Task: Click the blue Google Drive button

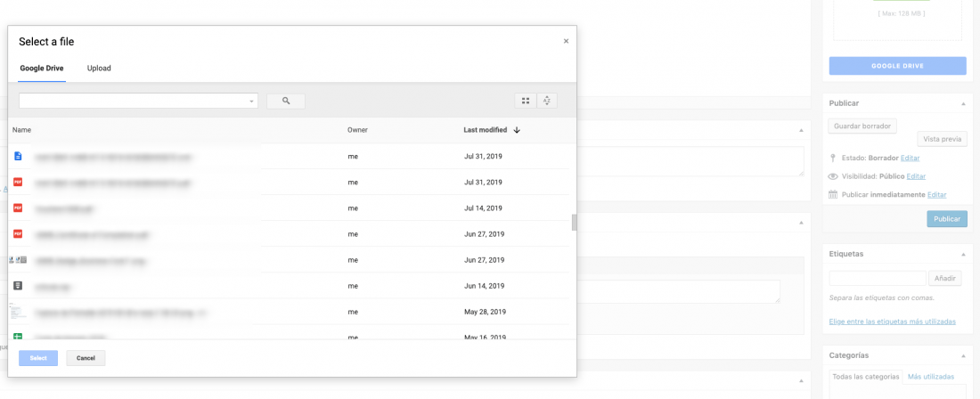Action: pos(897,66)
